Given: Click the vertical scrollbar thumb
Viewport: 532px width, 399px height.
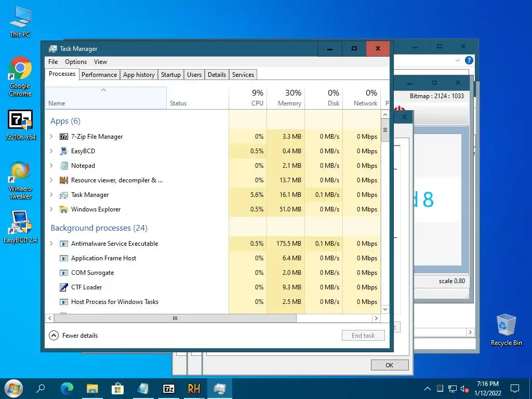Looking at the screenshot, I should coord(385,130).
